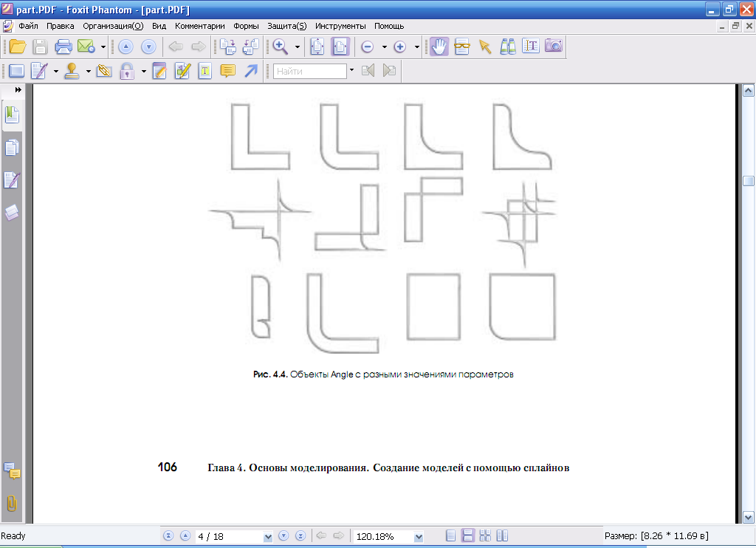Screen dimensions: 756x548
Task: Select the text selection tool icon
Action: click(530, 47)
